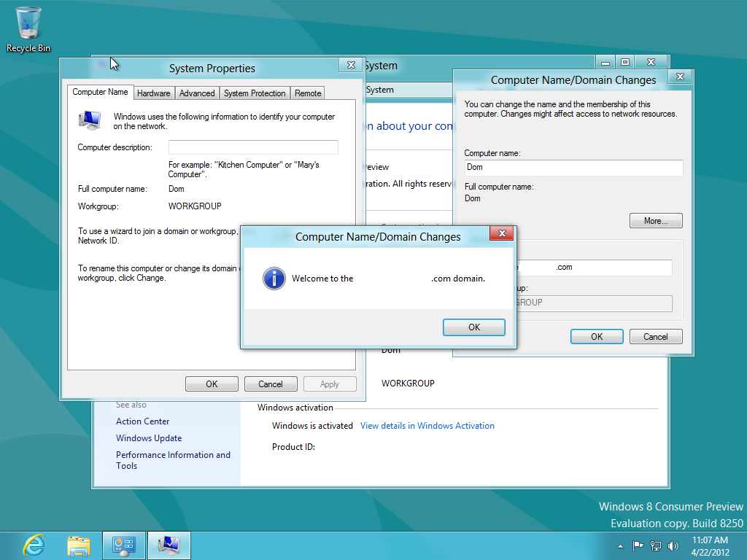Image resolution: width=747 pixels, height=560 pixels.
Task: Click the More... button
Action: pos(656,221)
